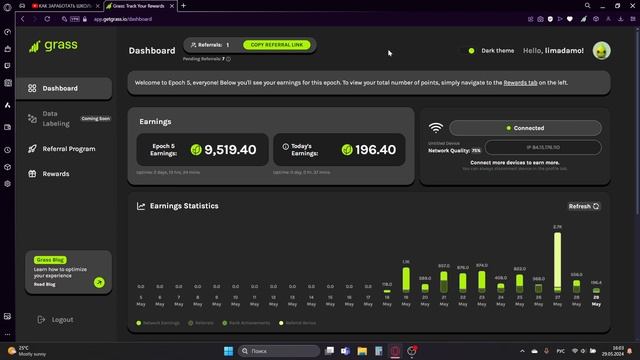Click the Wi-Fi connection icon
The image size is (640, 360).
coord(436,128)
